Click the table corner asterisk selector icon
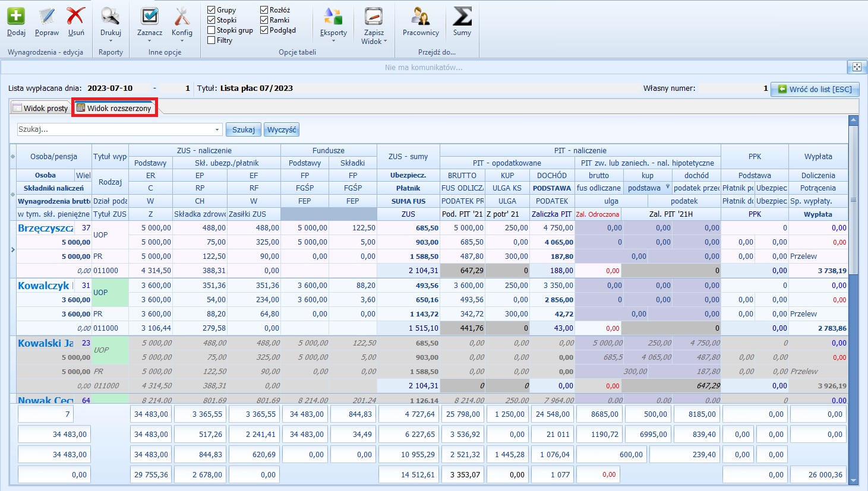 (13, 157)
